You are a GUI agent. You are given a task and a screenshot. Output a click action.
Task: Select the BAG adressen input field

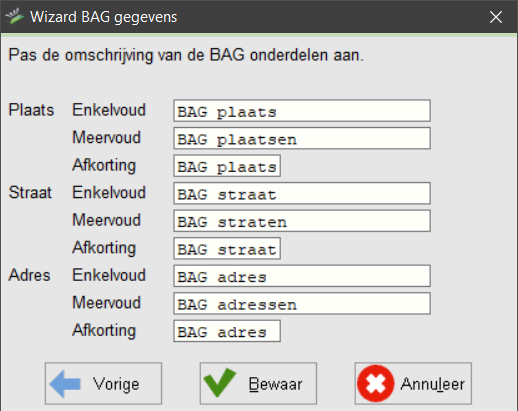pos(302,304)
